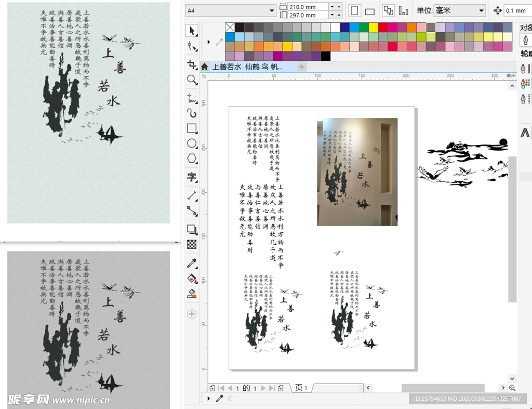The height and width of the screenshot is (409, 532).
Task: Select the Rectangle tool
Action: tap(192, 128)
